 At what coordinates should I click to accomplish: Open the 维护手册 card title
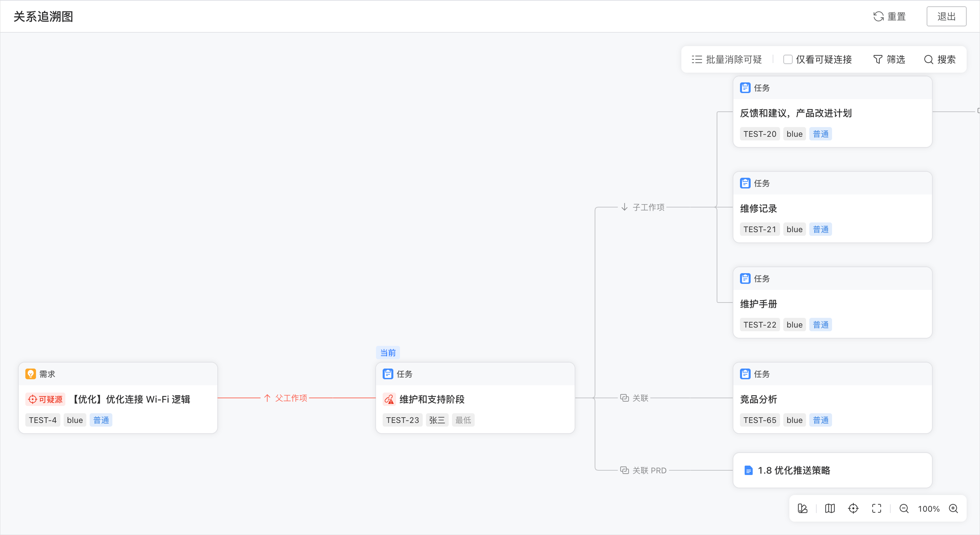coord(758,304)
